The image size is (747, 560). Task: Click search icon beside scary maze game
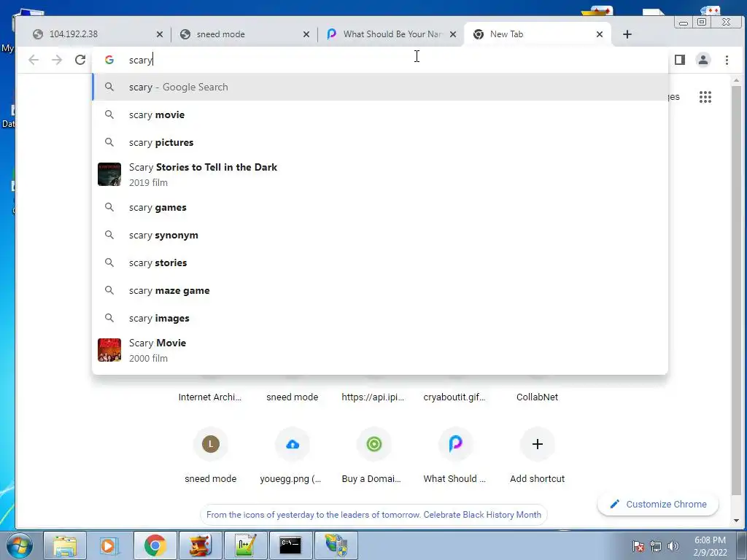109,290
